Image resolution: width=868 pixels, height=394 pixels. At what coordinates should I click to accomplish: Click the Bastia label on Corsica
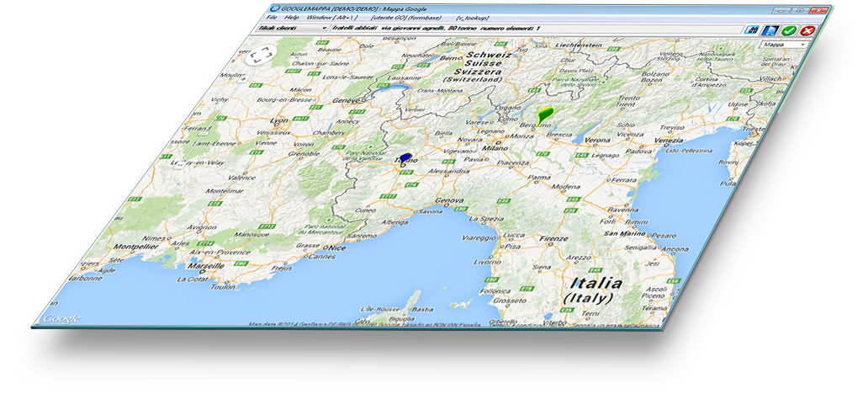point(423,309)
